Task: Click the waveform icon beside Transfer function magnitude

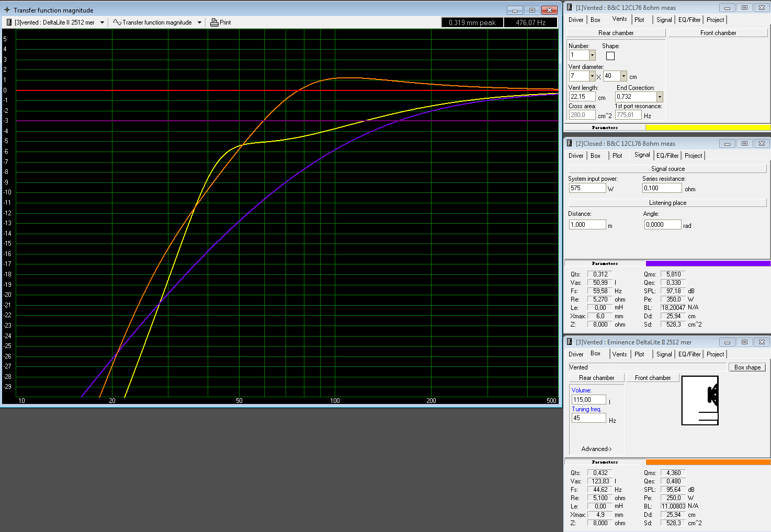Action: [x=117, y=22]
